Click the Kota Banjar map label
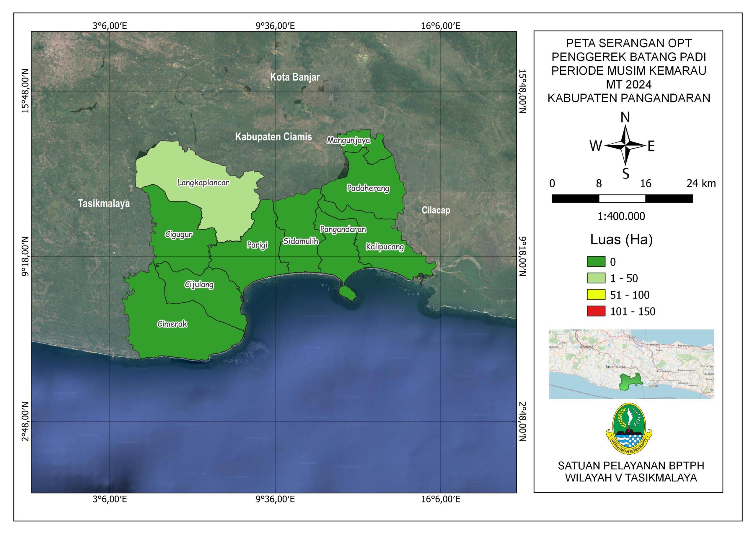Screen dimensions: 756x534 point(295,77)
